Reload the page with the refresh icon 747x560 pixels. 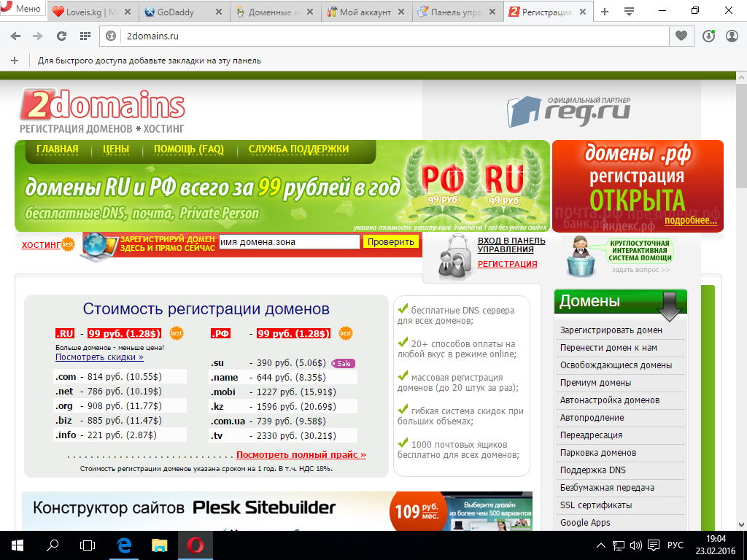pyautogui.click(x=61, y=36)
